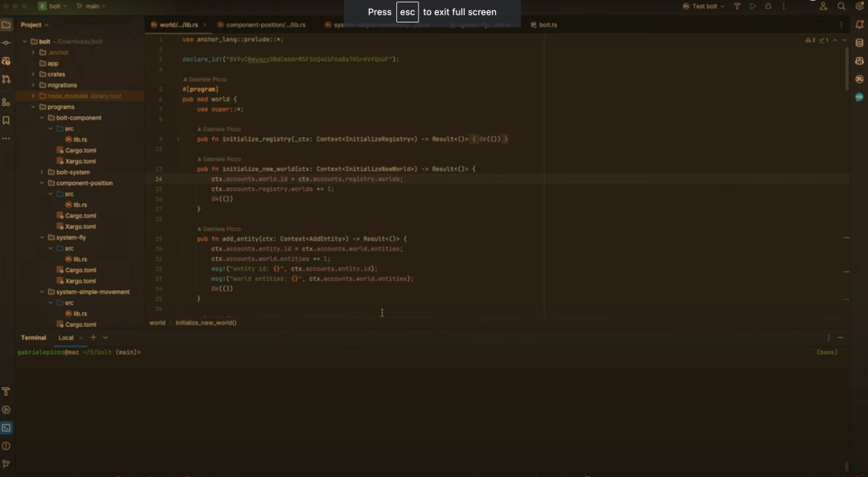Screen dimensions: 868x477
Task: Open IDE settings gear icon
Action: pyautogui.click(x=858, y=6)
